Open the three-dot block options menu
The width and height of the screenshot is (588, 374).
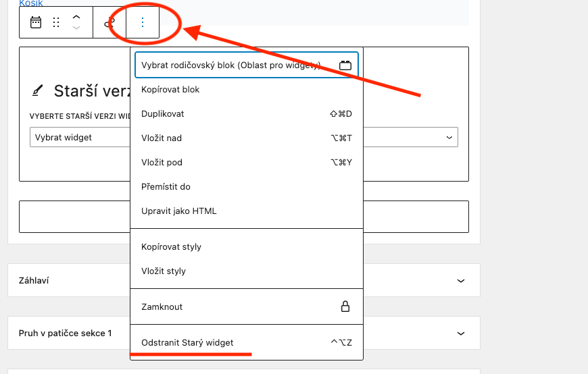pyautogui.click(x=143, y=22)
